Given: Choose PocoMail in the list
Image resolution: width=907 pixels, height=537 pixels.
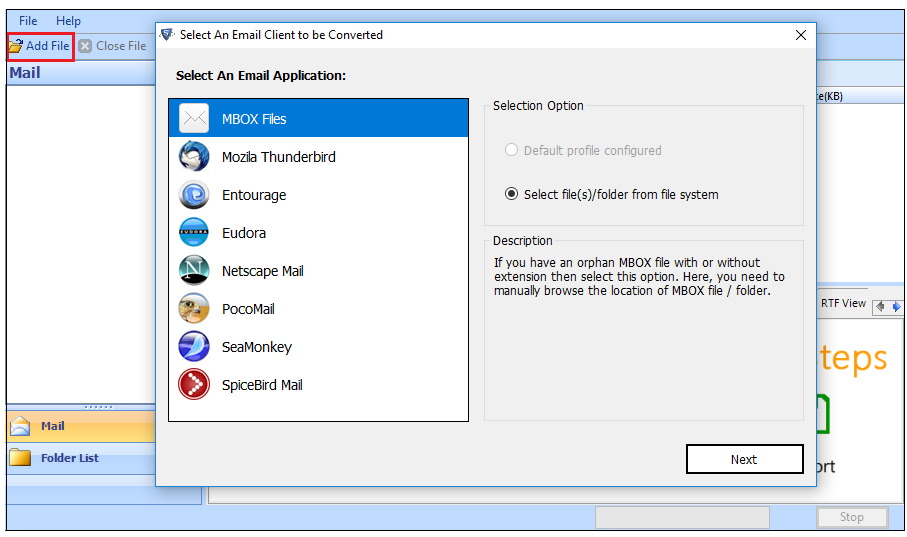Looking at the screenshot, I should pyautogui.click(x=318, y=308).
